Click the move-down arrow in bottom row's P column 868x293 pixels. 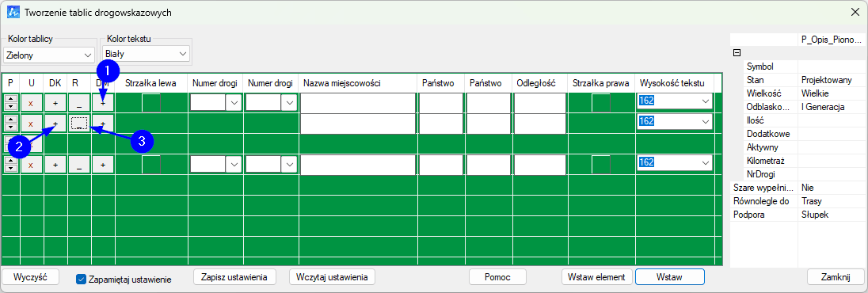pyautogui.click(x=11, y=169)
